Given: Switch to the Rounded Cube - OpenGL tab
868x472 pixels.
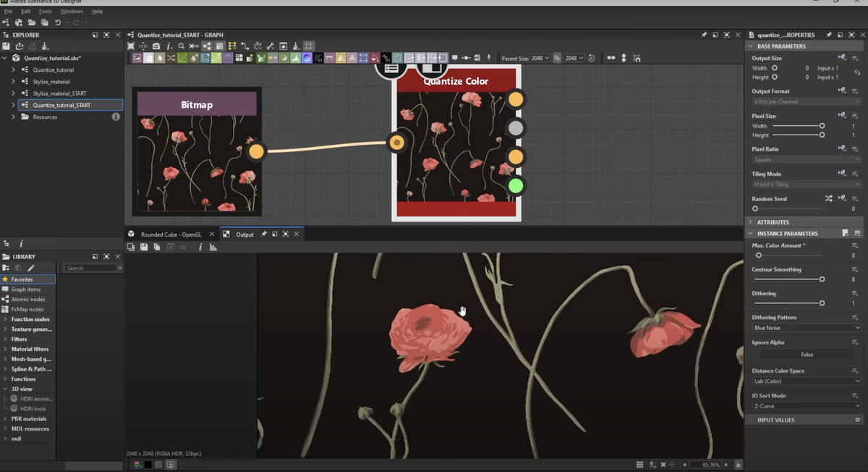Looking at the screenshot, I should point(171,233).
